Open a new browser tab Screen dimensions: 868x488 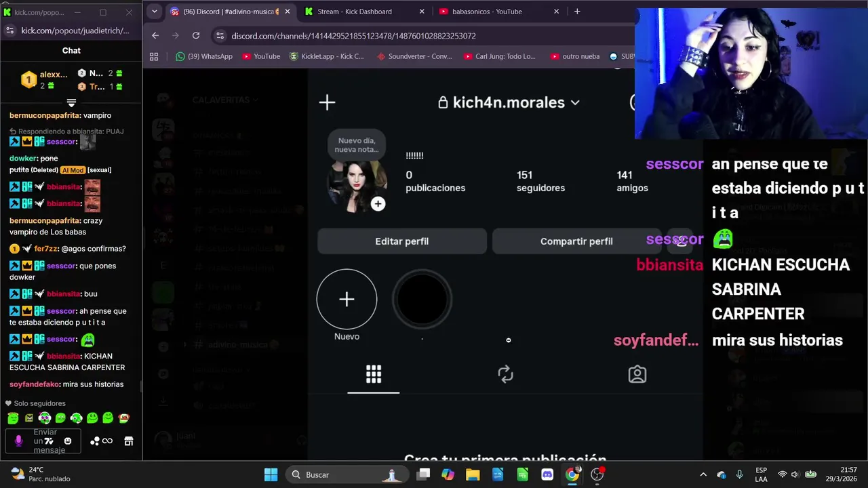[577, 12]
